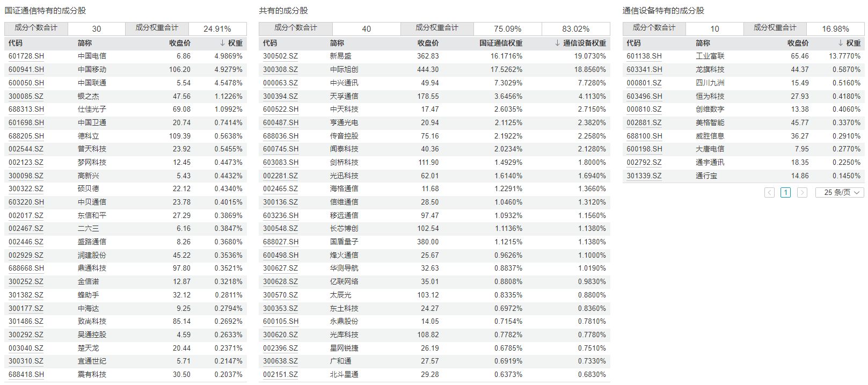The width and height of the screenshot is (868, 385).
Task: Click 国证通信权重 column header
Action: coord(500,43)
